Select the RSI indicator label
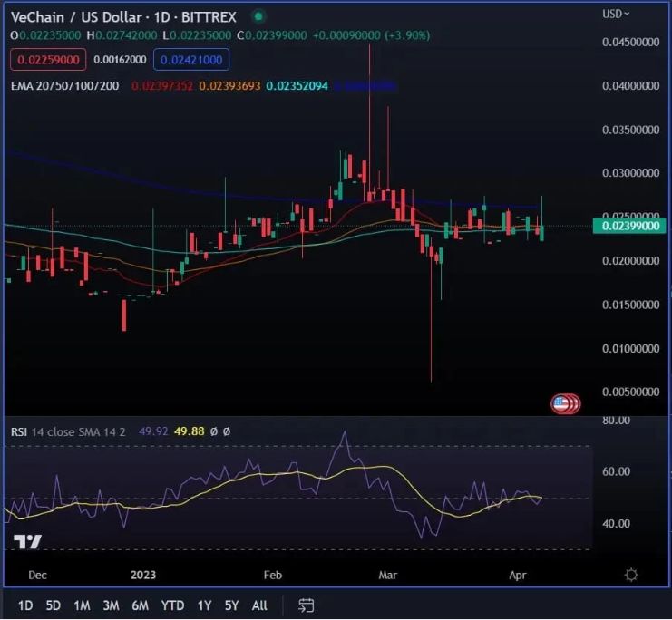The height and width of the screenshot is (620, 672). click(x=19, y=431)
